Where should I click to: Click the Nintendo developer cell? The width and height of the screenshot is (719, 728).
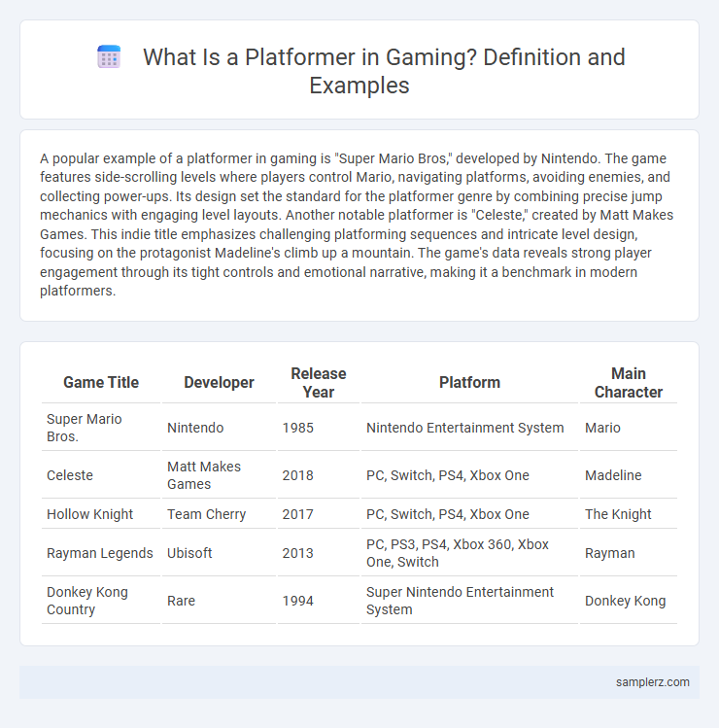pos(219,428)
